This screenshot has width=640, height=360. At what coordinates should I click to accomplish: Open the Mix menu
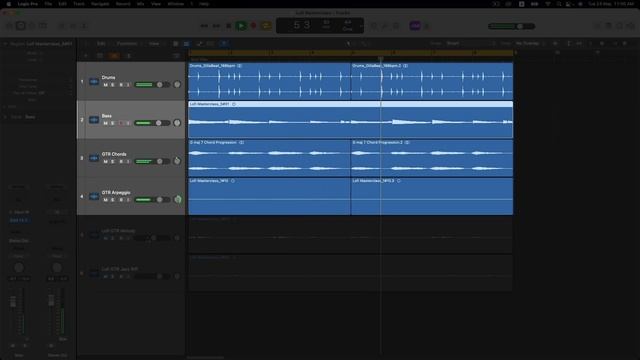pos(140,4)
